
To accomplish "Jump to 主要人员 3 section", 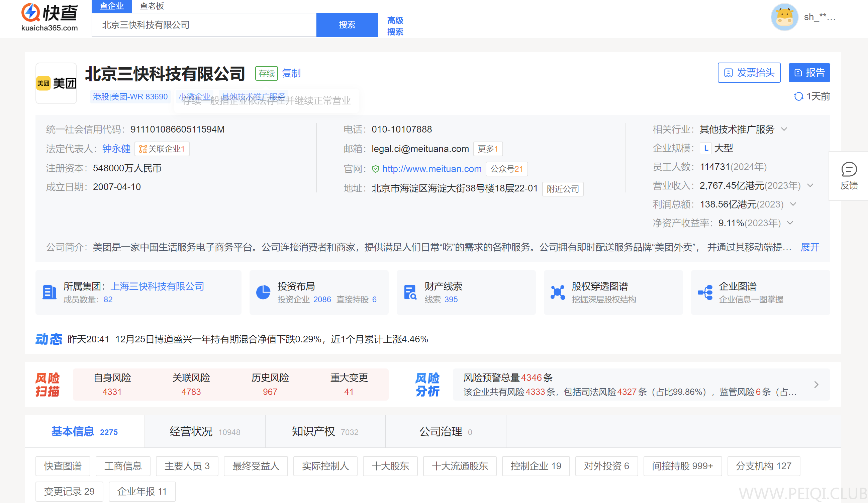I will [x=187, y=466].
